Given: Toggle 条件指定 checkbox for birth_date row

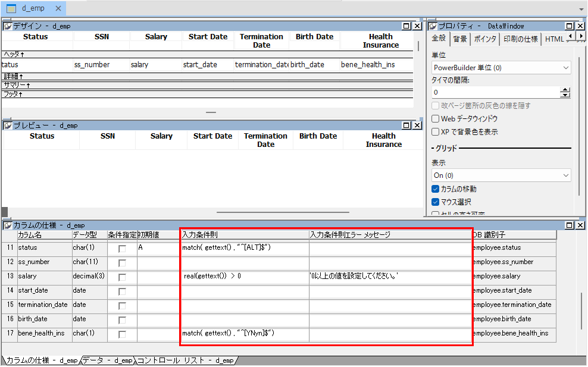Looking at the screenshot, I should [122, 320].
